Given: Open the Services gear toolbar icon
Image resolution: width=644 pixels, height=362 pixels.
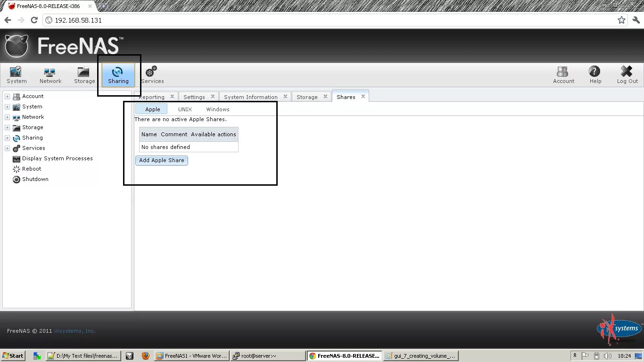Looking at the screenshot, I should (152, 75).
